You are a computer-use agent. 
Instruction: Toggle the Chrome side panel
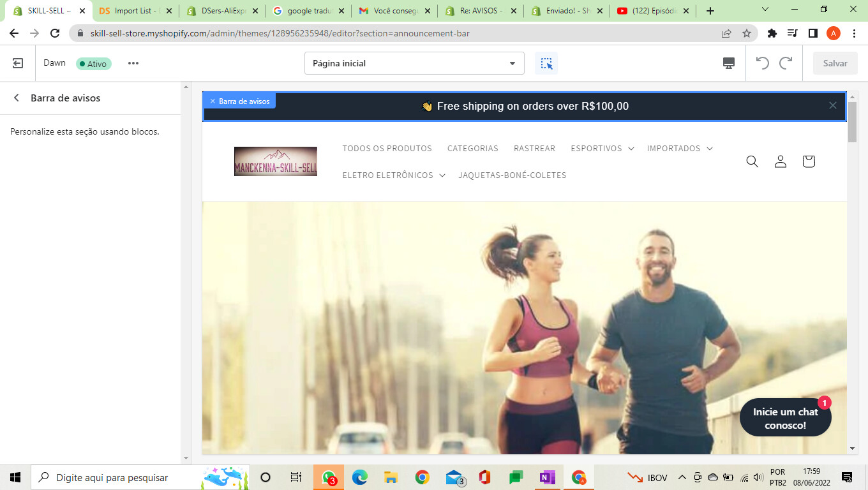tap(813, 33)
